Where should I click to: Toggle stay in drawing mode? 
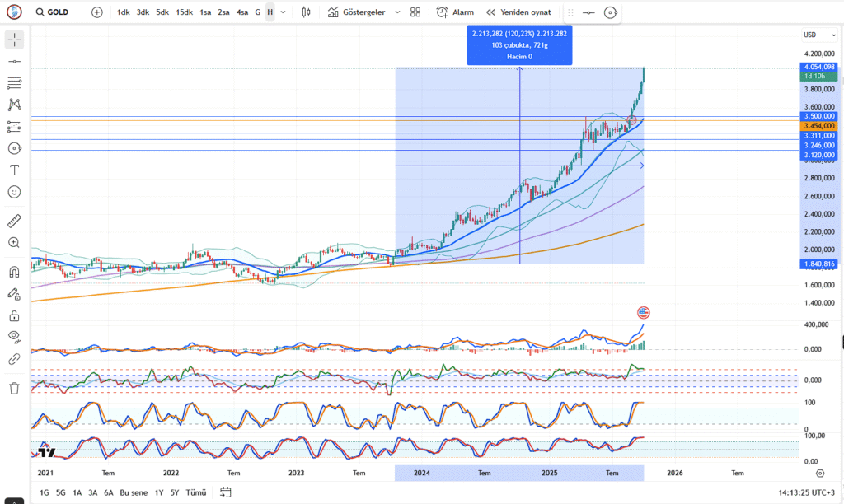[15, 294]
